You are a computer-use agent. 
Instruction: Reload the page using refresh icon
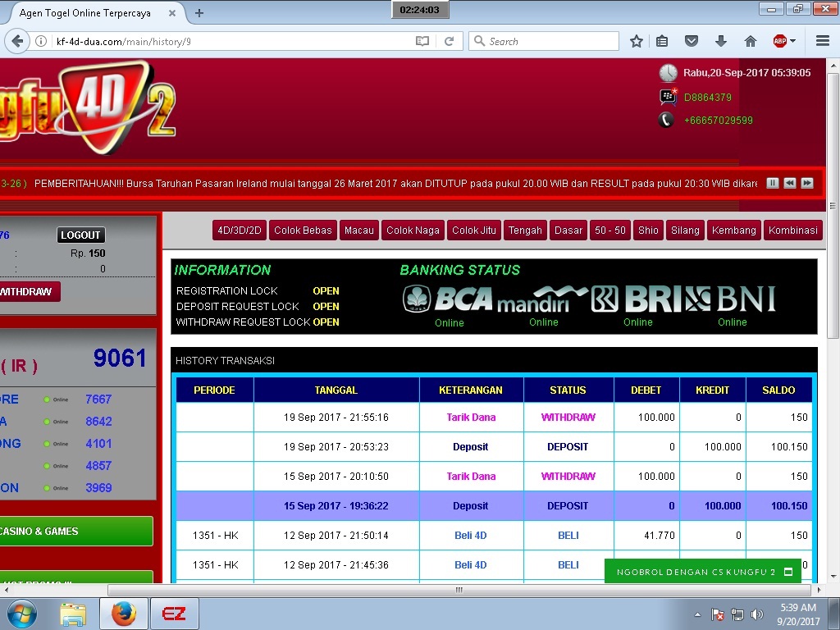(x=449, y=41)
